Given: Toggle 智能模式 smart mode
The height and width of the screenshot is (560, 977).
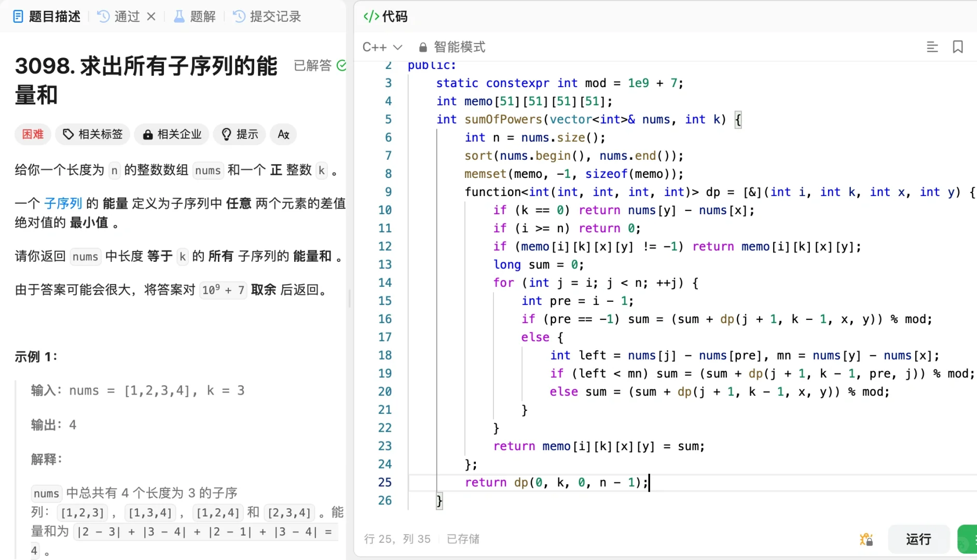Looking at the screenshot, I should (452, 47).
